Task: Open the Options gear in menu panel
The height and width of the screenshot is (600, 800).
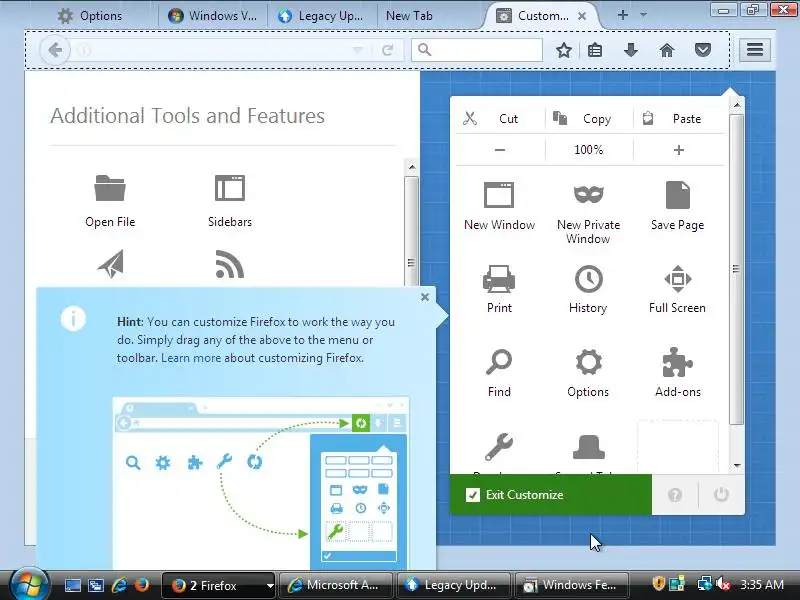Action: pyautogui.click(x=588, y=362)
